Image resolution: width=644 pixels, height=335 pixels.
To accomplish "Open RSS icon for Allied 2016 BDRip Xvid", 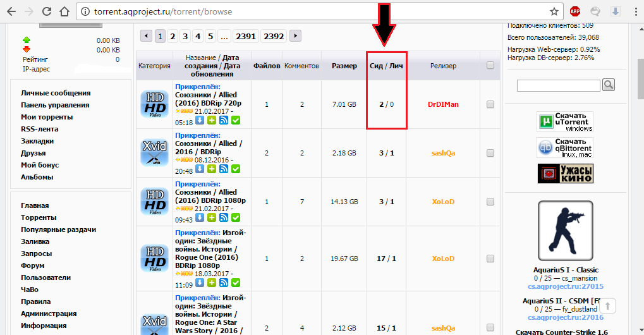I will tap(224, 169).
